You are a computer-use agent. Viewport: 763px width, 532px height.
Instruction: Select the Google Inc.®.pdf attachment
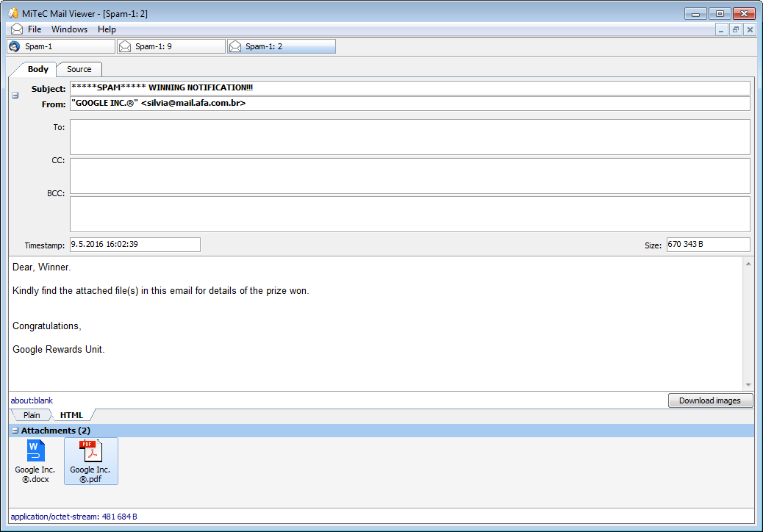coord(91,461)
